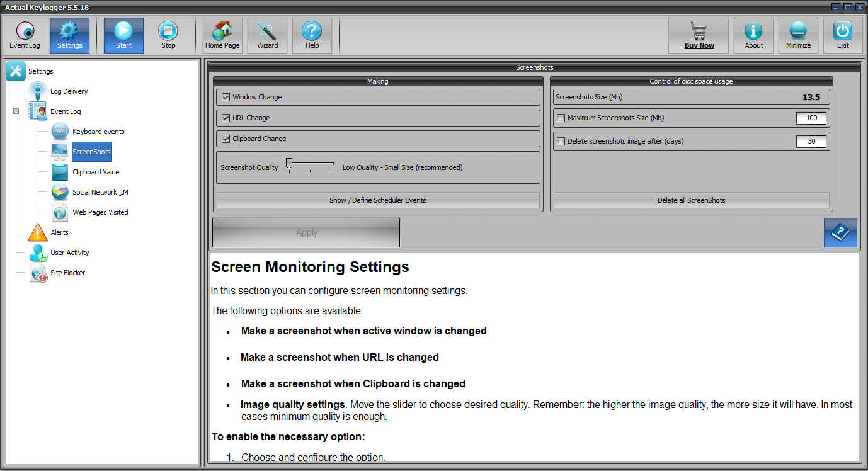The width and height of the screenshot is (868, 471).
Task: Open the Home Page toolbar icon
Action: coord(222,35)
